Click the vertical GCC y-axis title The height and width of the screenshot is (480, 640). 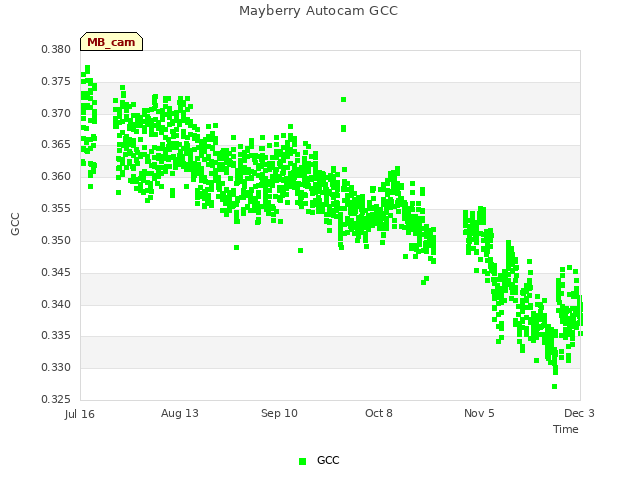click(x=15, y=224)
